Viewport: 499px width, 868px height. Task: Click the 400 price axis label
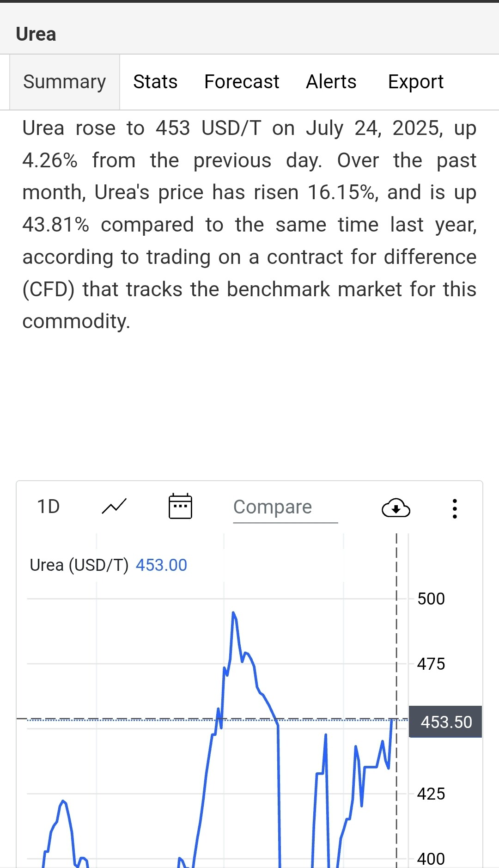[x=431, y=859]
